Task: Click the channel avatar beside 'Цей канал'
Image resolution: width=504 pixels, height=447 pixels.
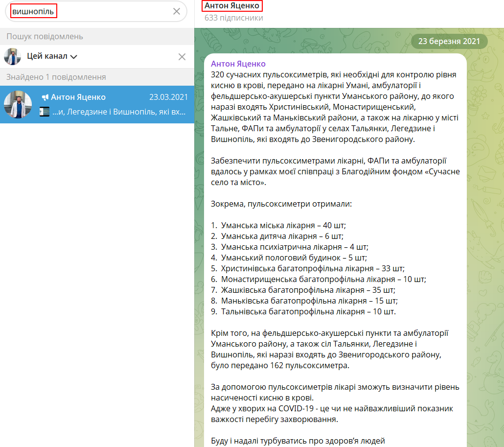Action: (x=13, y=57)
